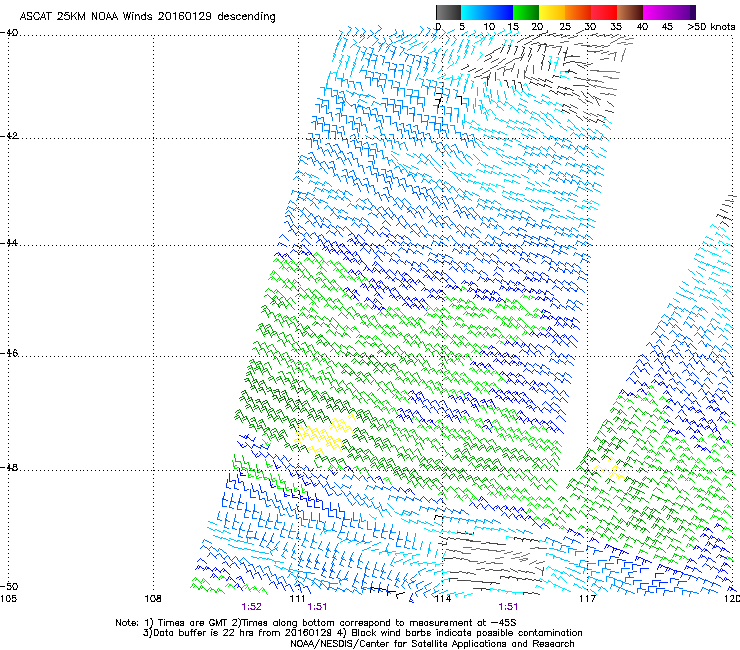This screenshot has width=740, height=650.
Task: Click the note line '3)Data buffer is 22 hrs'
Action: coord(362,633)
